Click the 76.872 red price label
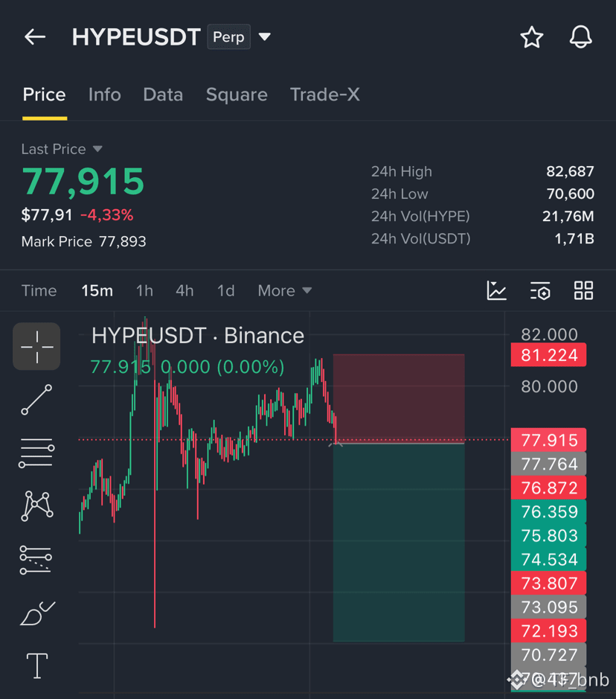This screenshot has width=616, height=699. (549, 488)
